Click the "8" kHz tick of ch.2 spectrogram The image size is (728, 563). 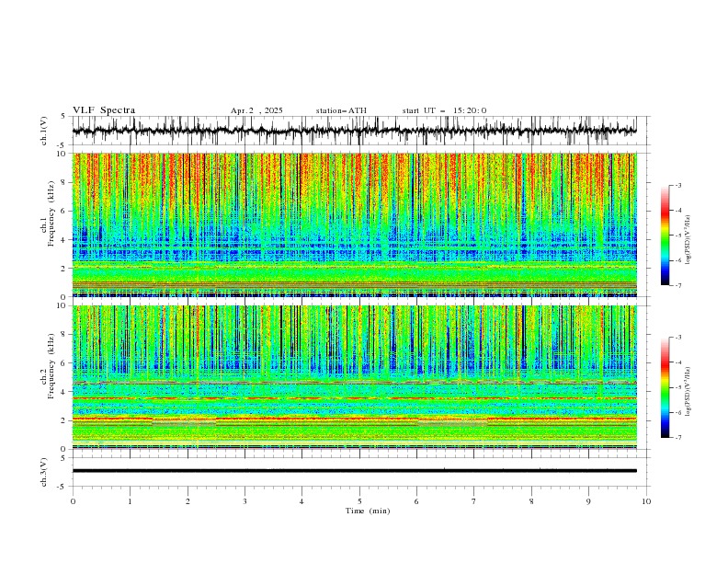coord(63,335)
